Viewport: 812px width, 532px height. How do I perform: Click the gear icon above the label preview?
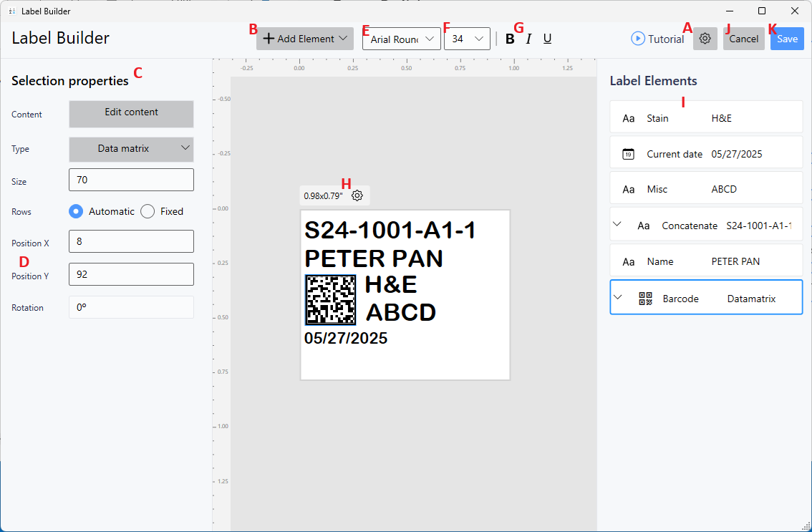(357, 195)
